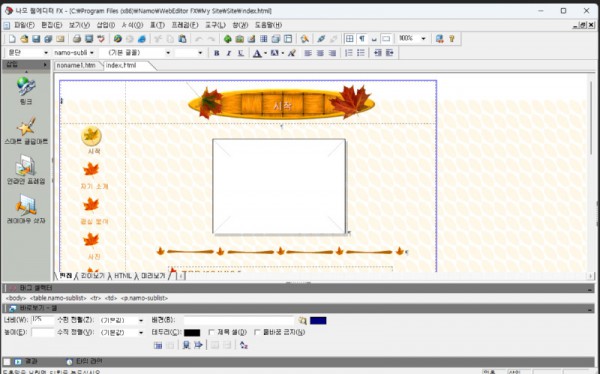This screenshot has height=374, width=600.
Task: Undo last action with the curved arrow
Action: click(199, 39)
